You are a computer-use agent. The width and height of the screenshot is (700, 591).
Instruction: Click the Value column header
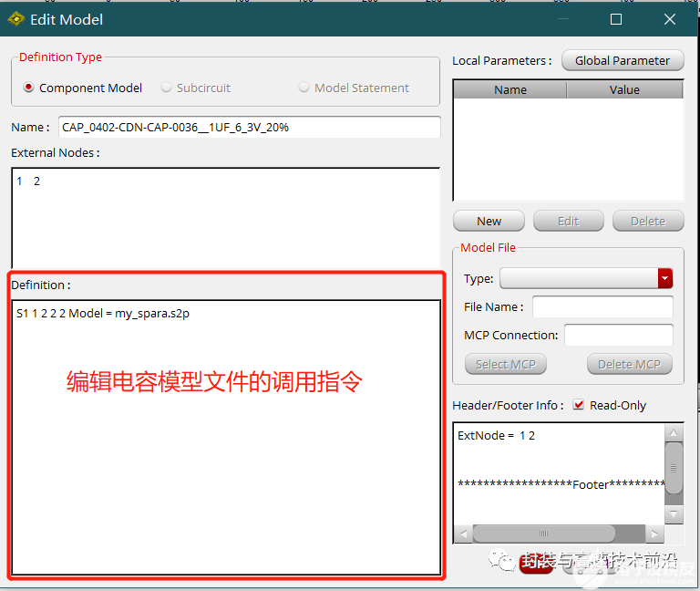[624, 89]
